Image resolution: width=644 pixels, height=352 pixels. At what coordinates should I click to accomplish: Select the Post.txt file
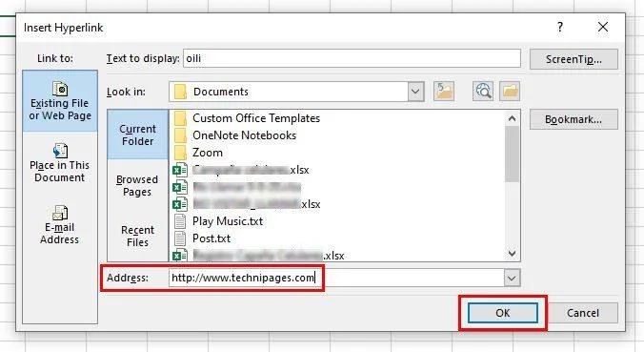point(202,238)
